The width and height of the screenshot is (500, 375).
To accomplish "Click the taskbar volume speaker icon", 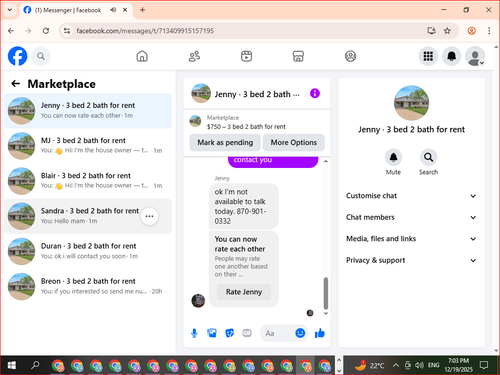I will tap(420, 365).
